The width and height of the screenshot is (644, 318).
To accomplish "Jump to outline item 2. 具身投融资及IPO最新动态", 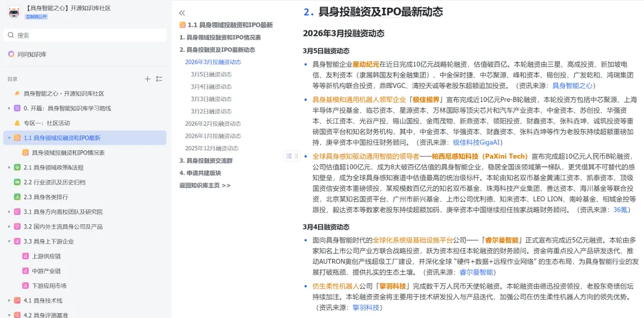I will pyautogui.click(x=217, y=50).
